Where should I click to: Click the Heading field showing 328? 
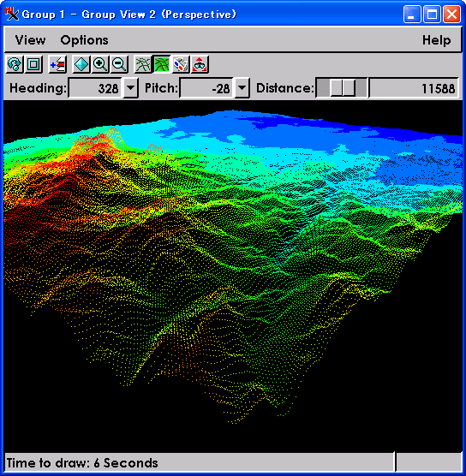tap(95, 88)
